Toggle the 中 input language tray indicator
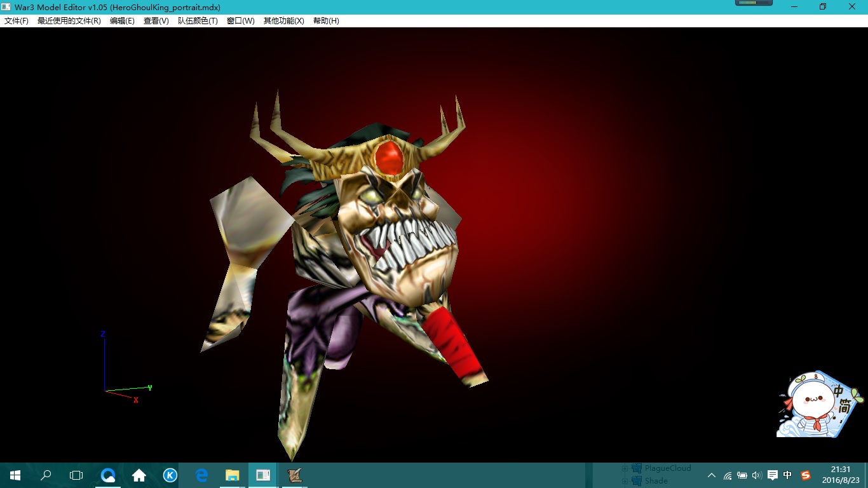The width and height of the screenshot is (868, 488). 788,475
